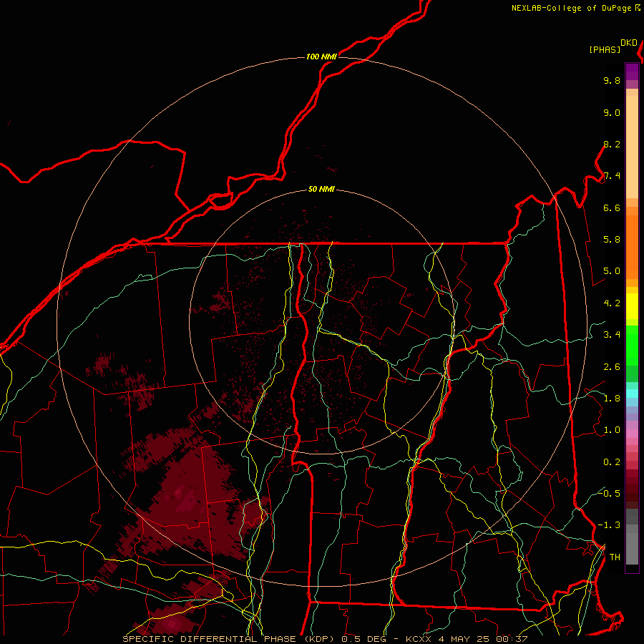Click the 9.8 scale value
This screenshot has height=644, width=644.
612,81
